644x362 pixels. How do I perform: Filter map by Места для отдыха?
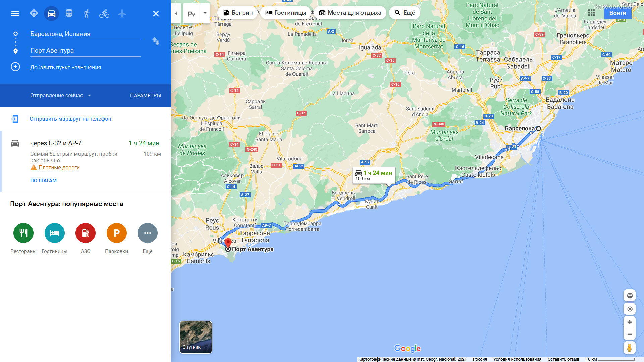point(350,13)
